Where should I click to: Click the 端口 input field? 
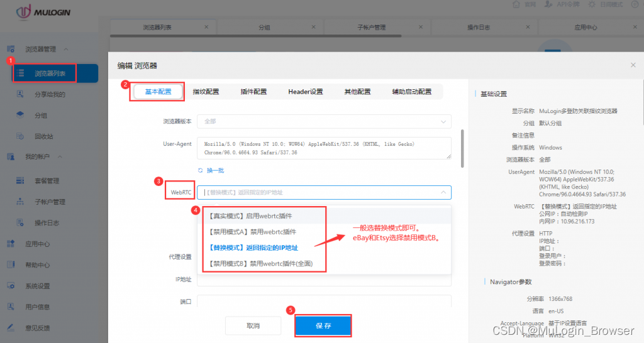pos(324,301)
